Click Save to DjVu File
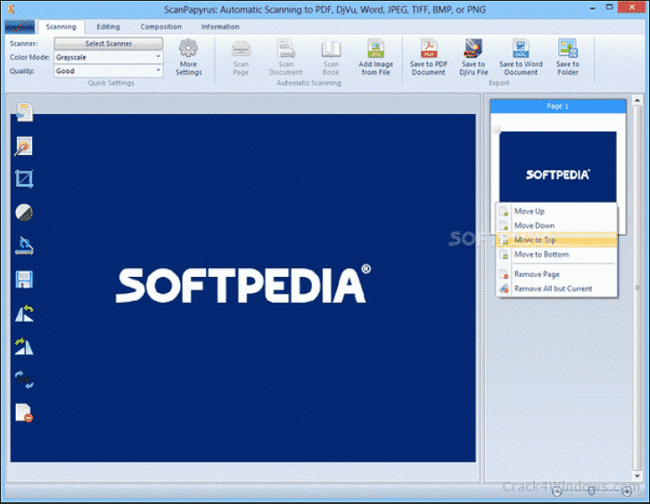 click(473, 57)
